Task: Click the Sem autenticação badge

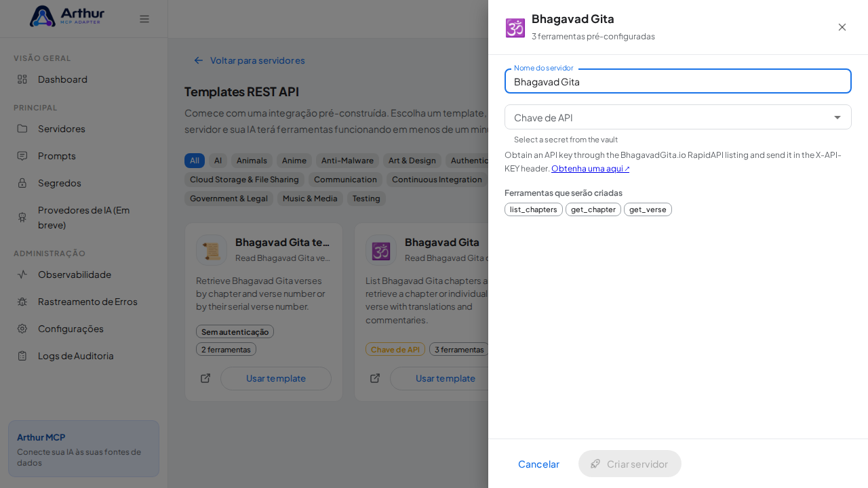Action: coord(235,331)
